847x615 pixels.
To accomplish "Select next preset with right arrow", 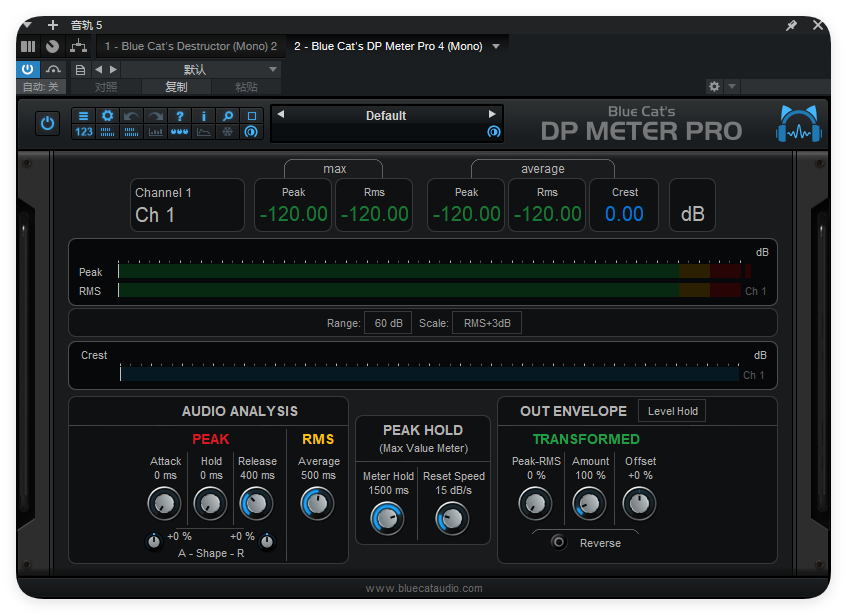I will tap(492, 114).
